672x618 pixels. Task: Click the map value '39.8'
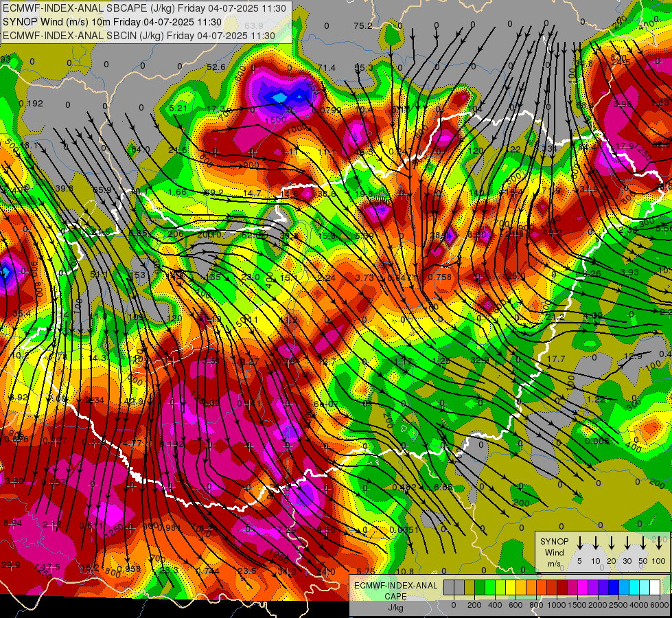[64, 189]
